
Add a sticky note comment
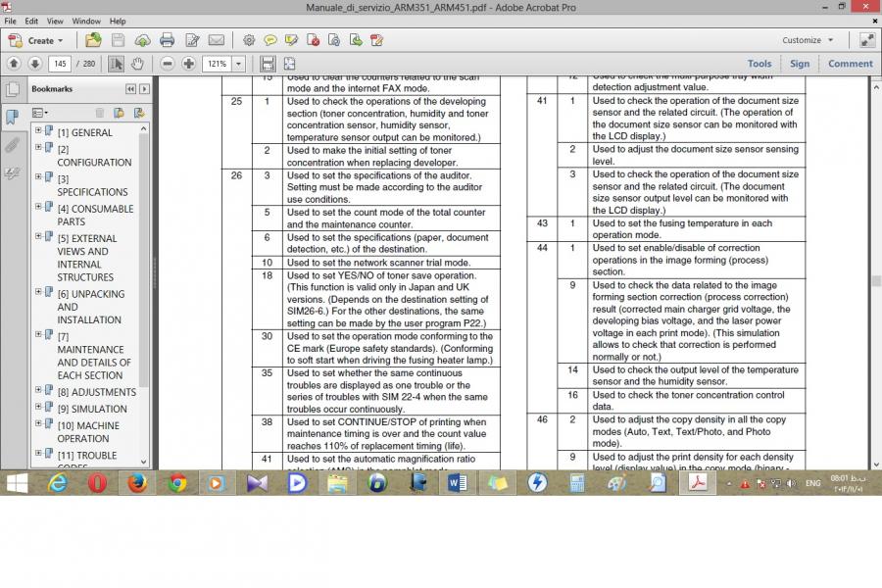[269, 40]
